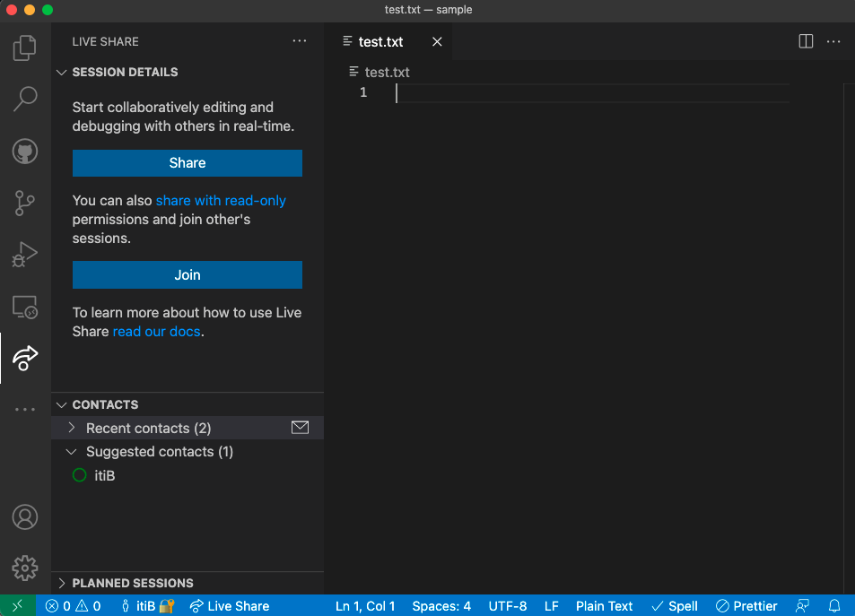Click Ln 1, Col 1 cursor position
This screenshot has width=855, height=616.
[365, 605]
